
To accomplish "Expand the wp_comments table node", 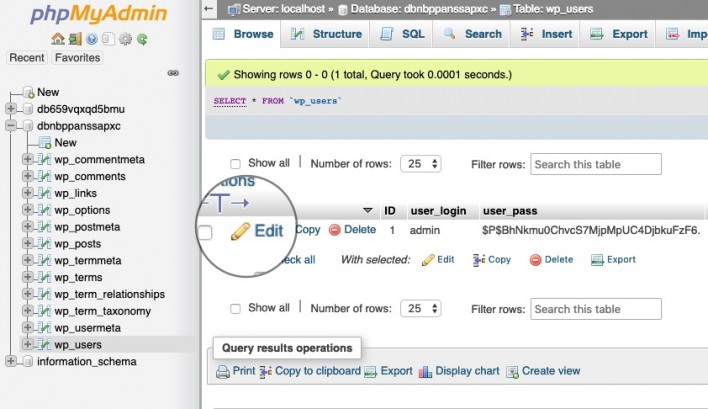I will point(28,176).
